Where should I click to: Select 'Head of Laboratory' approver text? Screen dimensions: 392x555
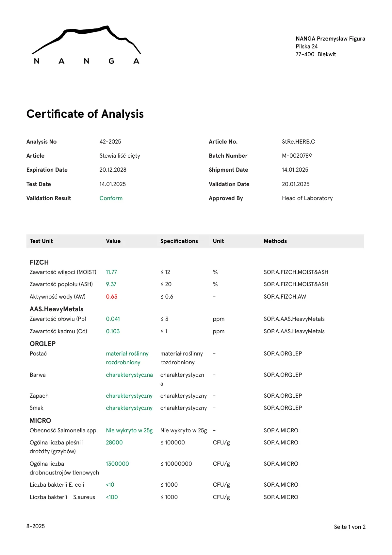click(x=307, y=198)
